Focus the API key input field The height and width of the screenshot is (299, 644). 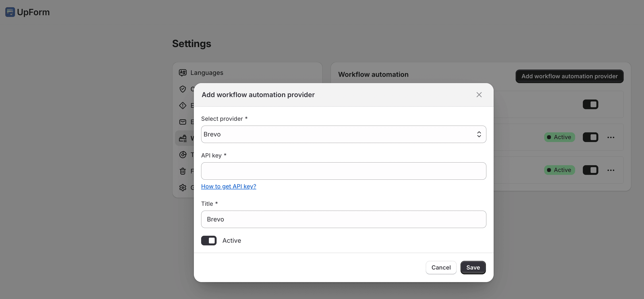(x=344, y=171)
